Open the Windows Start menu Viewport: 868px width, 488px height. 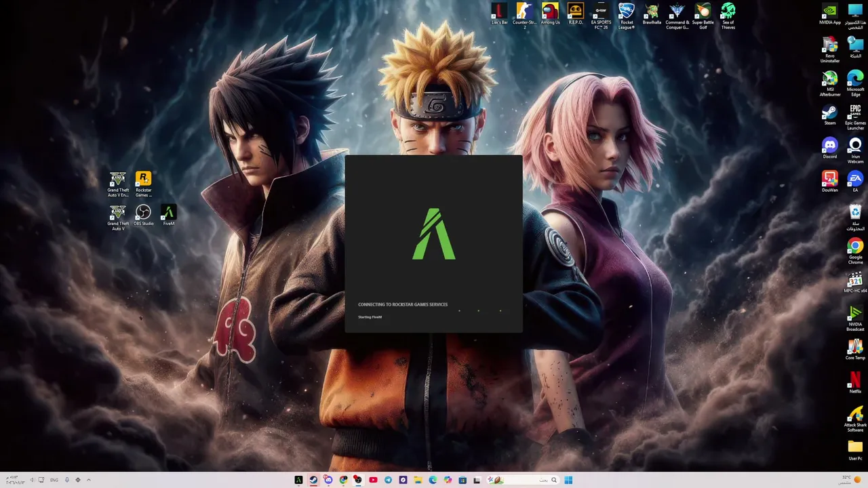tap(568, 480)
